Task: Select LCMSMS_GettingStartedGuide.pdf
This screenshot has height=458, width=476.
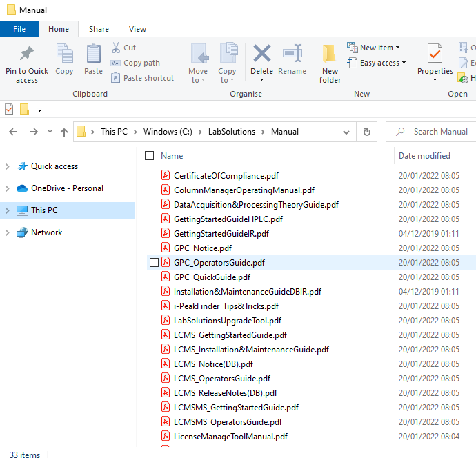Action: coord(236,408)
